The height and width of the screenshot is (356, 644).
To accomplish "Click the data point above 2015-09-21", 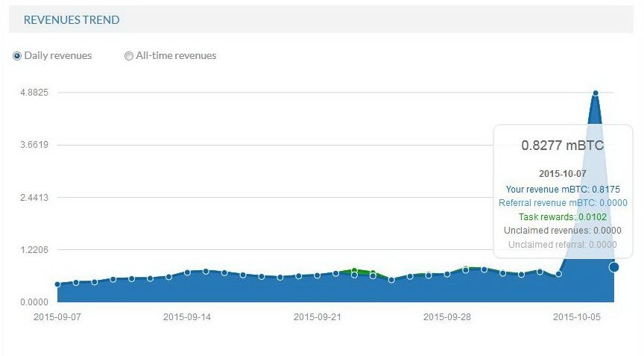I will 317,275.
